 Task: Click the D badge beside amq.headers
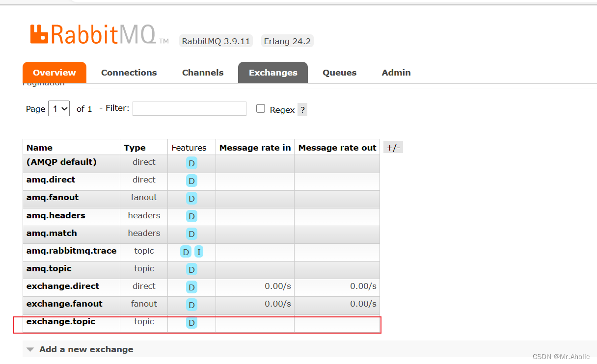tap(191, 216)
